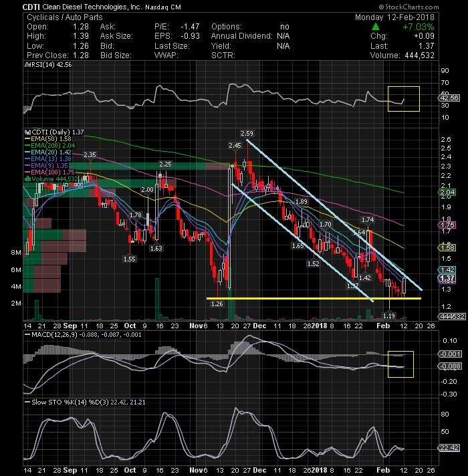The height and width of the screenshot is (476, 468).
Task: Click the Oct label on price chart axis
Action: click(130, 326)
